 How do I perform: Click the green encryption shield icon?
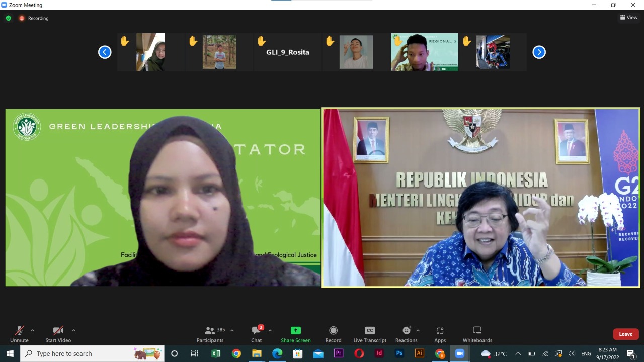[x=8, y=18]
